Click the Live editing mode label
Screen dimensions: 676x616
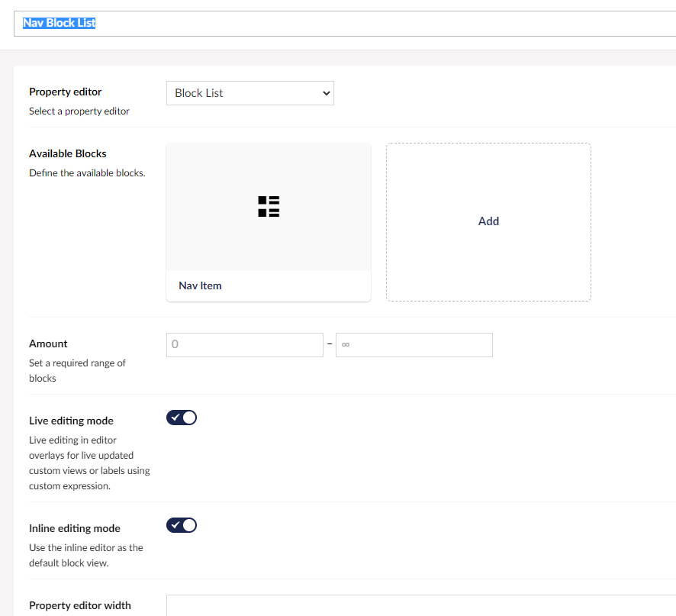[71, 421]
